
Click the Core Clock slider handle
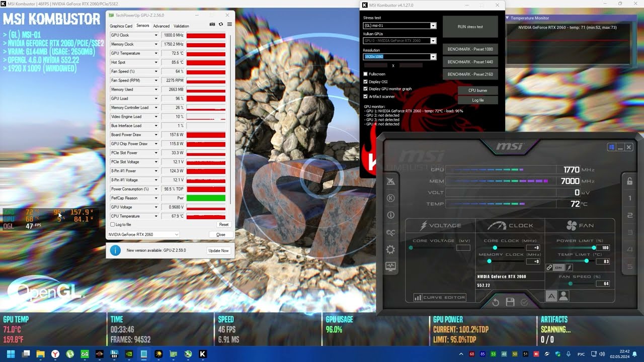[495, 248]
